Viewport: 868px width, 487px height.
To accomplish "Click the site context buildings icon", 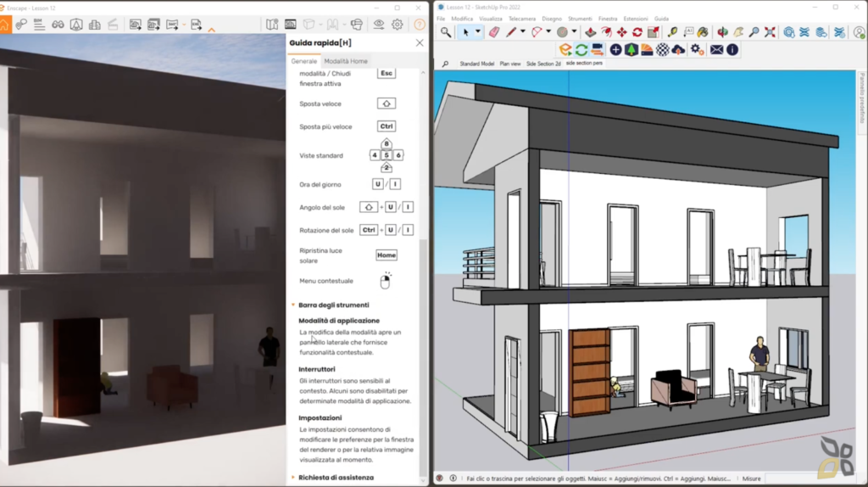I will click(95, 25).
